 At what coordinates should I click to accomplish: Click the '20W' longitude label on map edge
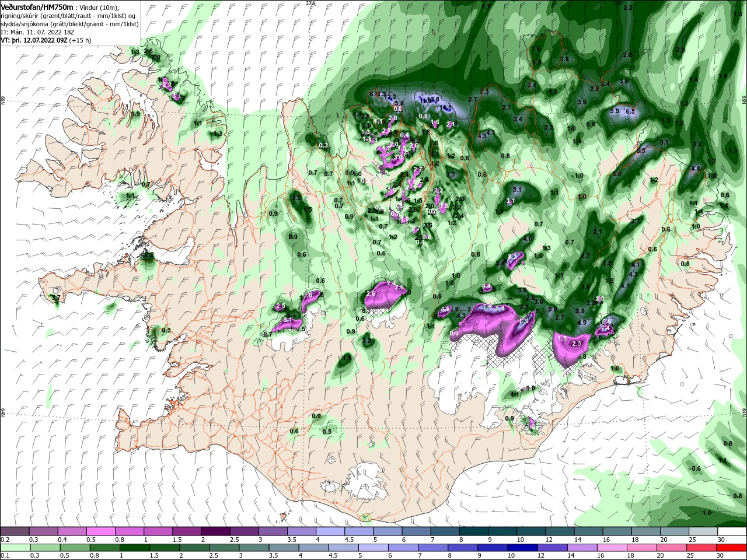coord(310,2)
